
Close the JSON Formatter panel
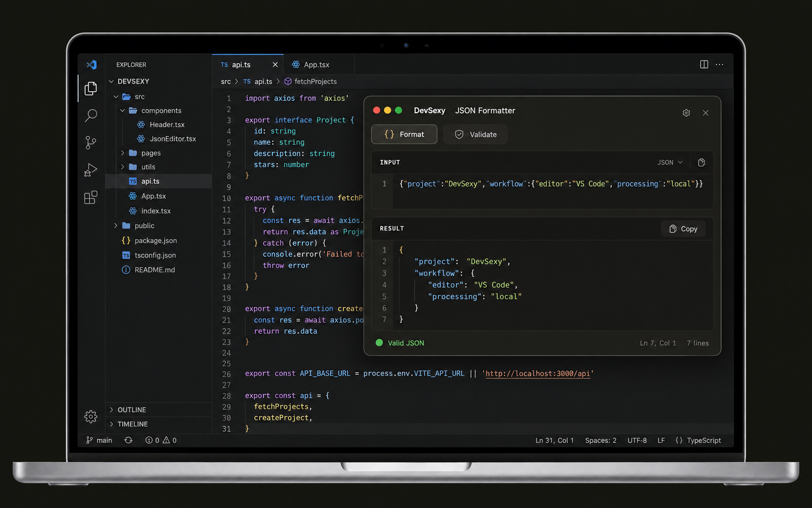(x=706, y=113)
